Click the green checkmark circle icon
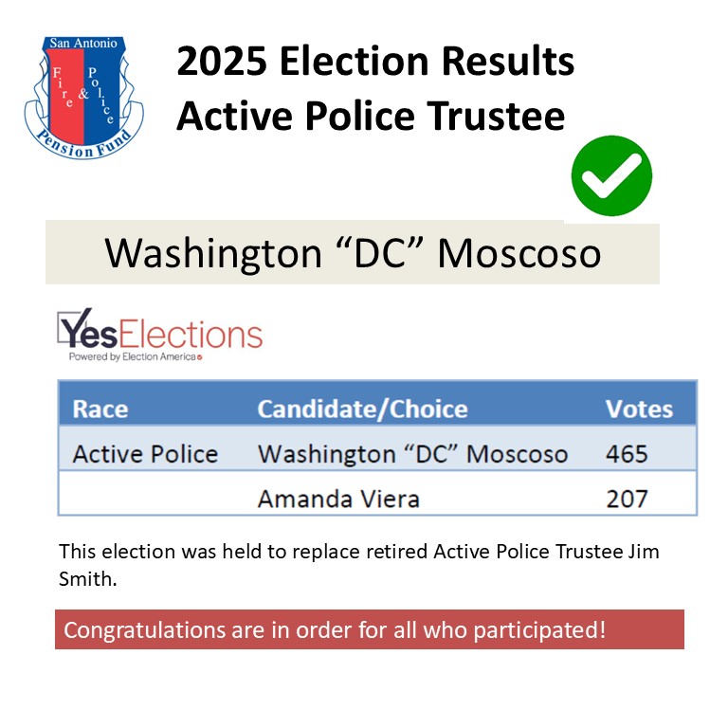 611,175
